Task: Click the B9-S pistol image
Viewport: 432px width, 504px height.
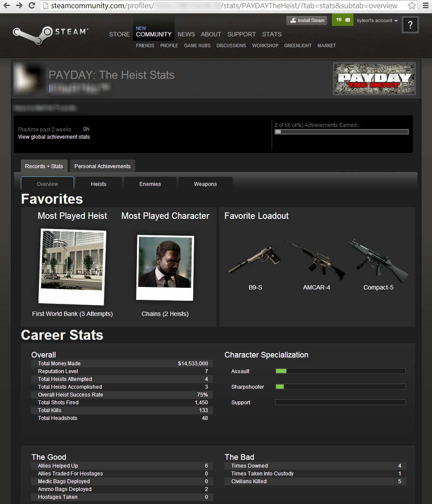Action: coord(254,259)
